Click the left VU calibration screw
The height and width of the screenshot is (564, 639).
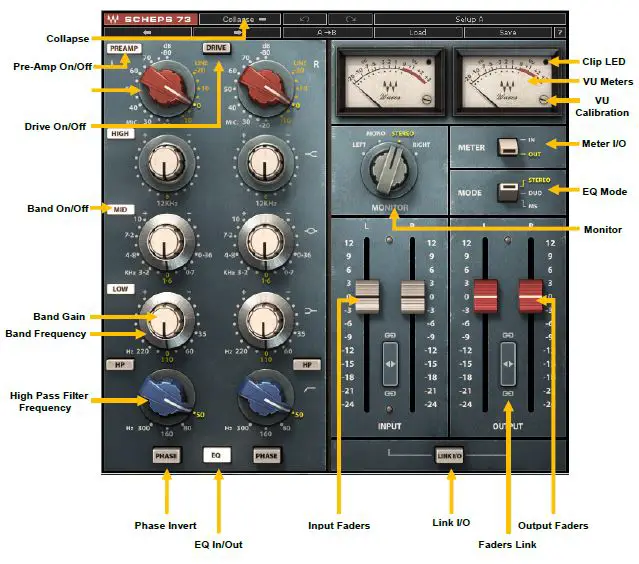point(427,99)
